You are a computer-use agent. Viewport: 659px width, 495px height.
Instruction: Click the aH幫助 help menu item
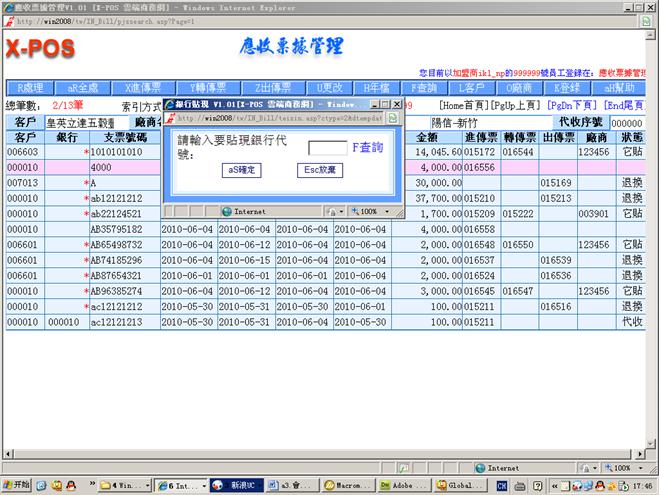628,88
